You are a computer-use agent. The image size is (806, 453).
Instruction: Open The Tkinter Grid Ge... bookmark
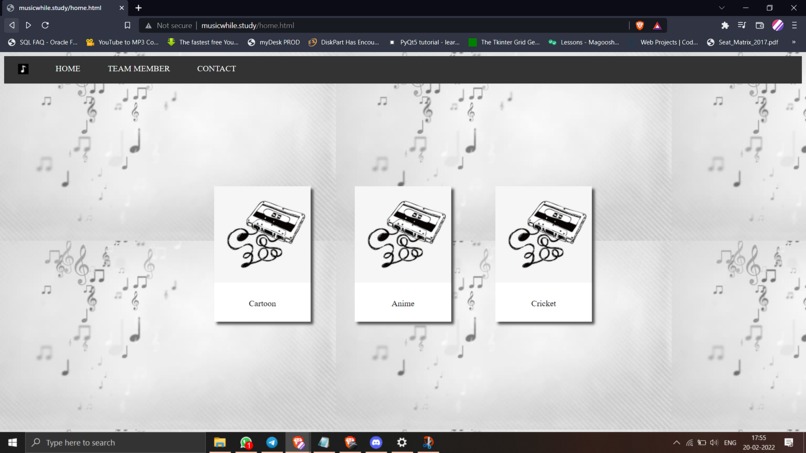click(x=504, y=42)
